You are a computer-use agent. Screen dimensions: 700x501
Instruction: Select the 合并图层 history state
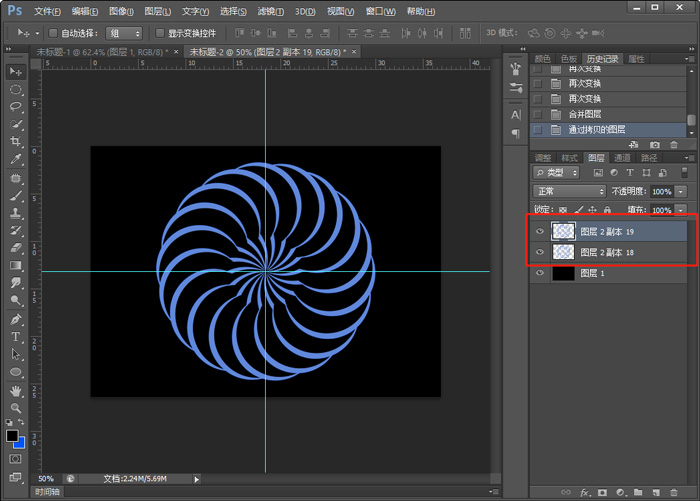586,114
